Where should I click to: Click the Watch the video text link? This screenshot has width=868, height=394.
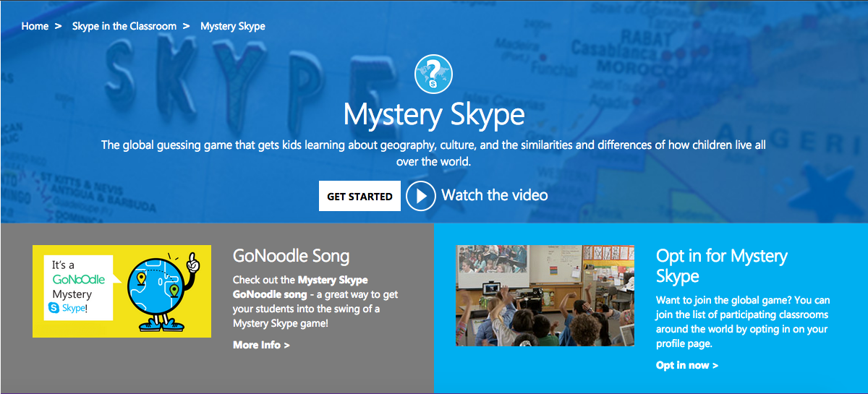[495, 195]
